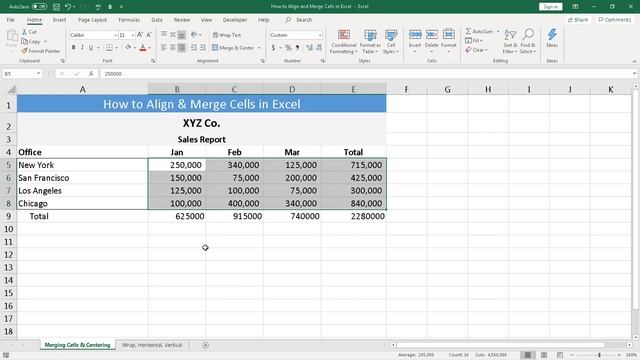Viewport: 640px width, 360px height.
Task: Collapse the ribbon with the chevron
Action: point(634,61)
